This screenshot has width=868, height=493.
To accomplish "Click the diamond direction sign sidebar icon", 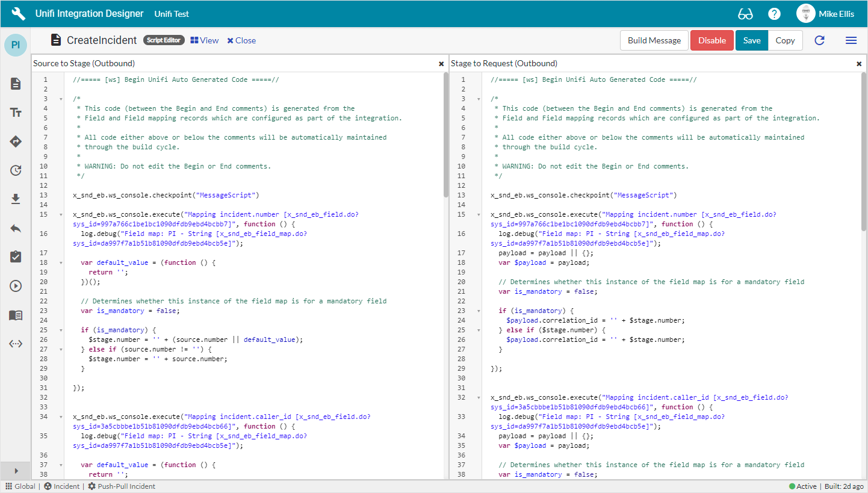I will (x=16, y=141).
